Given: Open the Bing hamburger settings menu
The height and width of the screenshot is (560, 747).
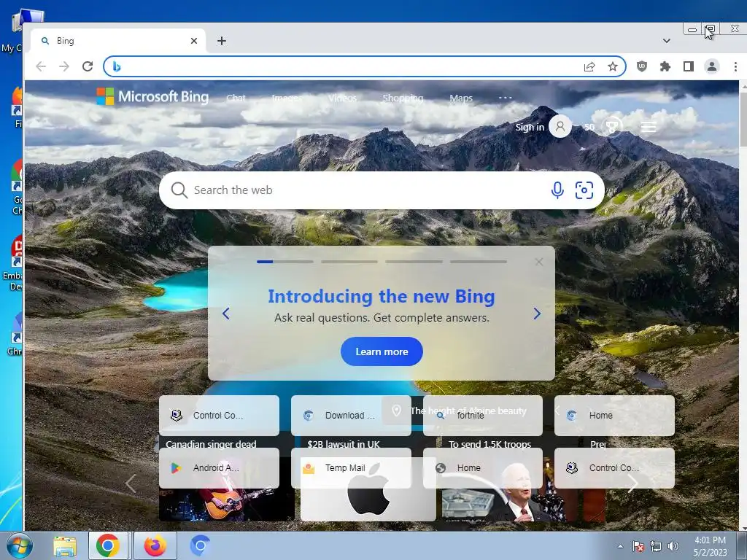Looking at the screenshot, I should 649,127.
